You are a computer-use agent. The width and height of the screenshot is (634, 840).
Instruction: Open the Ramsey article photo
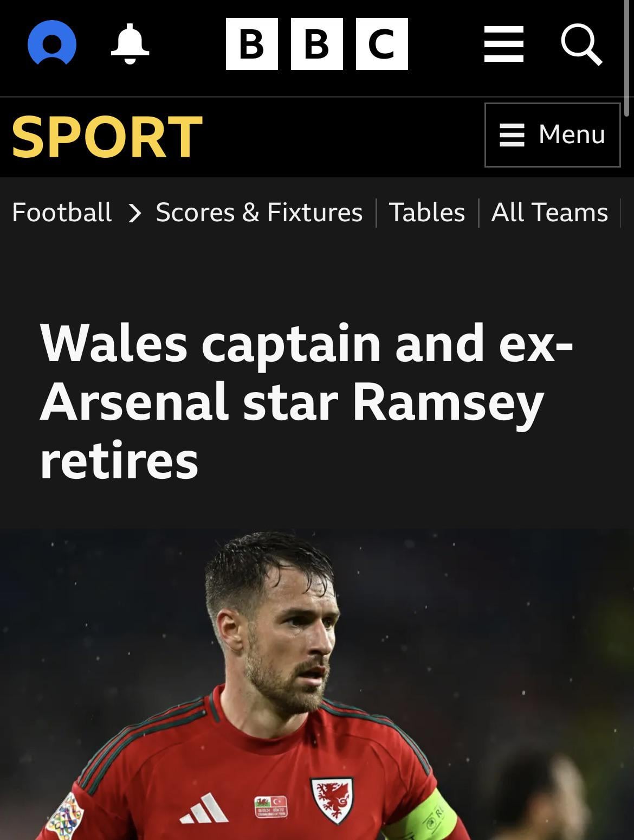(316, 684)
